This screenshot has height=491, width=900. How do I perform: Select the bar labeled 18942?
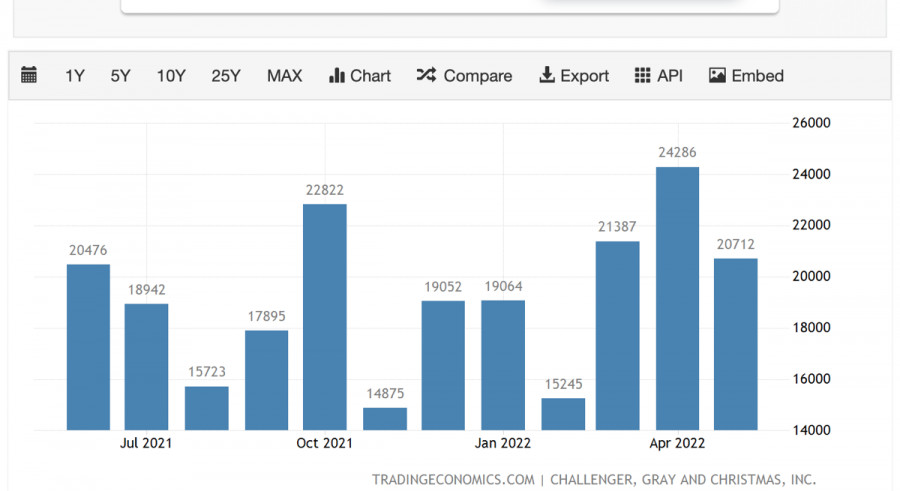[x=146, y=367]
